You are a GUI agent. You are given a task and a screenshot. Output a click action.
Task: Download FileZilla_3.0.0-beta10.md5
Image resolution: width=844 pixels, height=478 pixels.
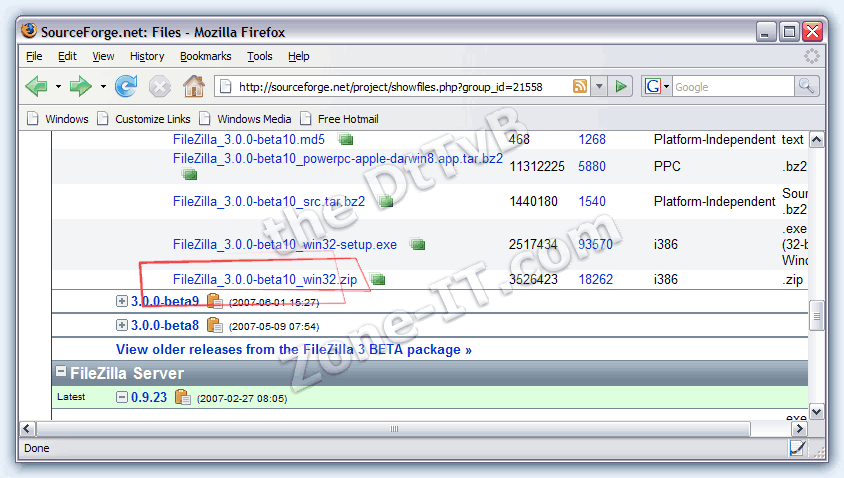249,139
